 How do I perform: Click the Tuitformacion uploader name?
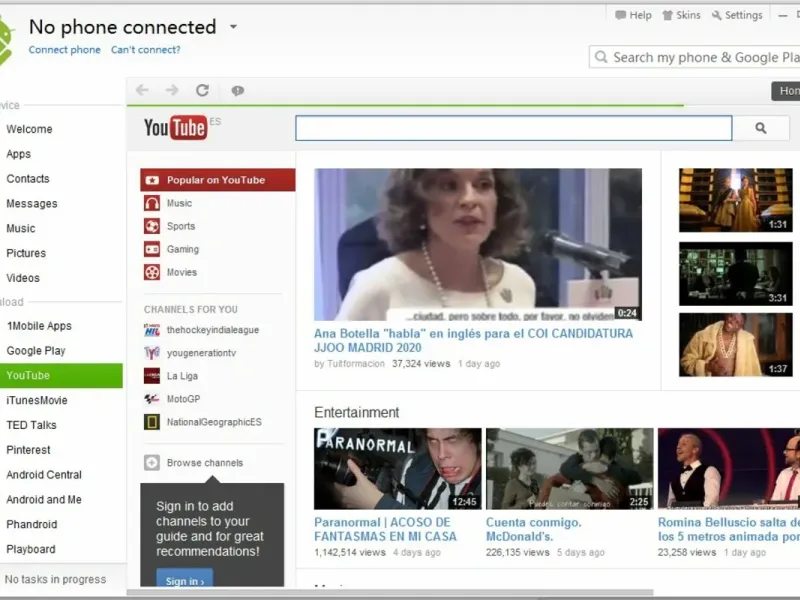pos(355,364)
